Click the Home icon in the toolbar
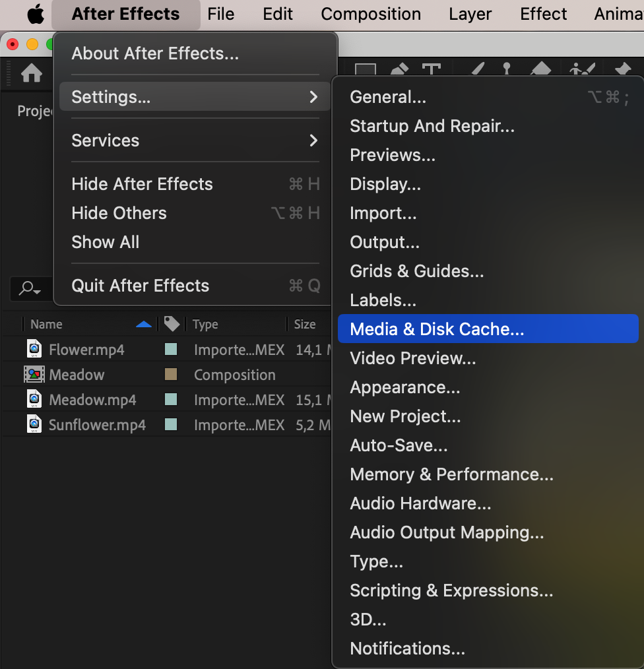The image size is (644, 669). tap(32, 73)
